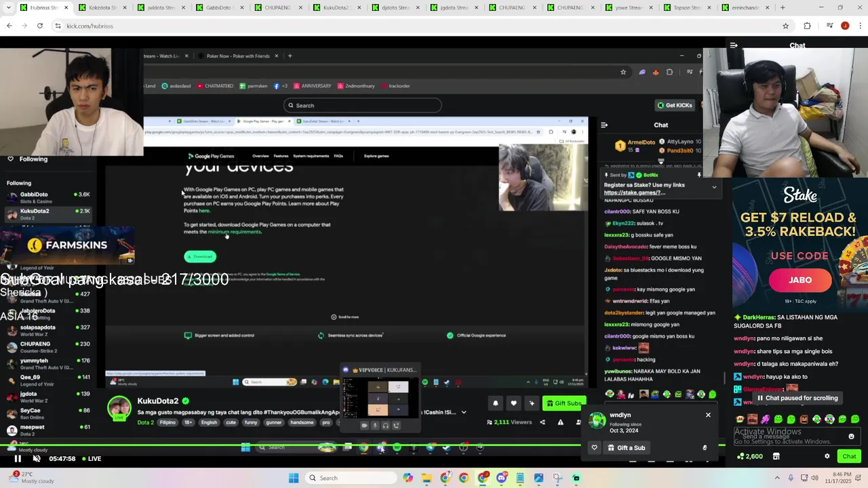Click the Get KICKs button
The image size is (868, 488).
coord(674,105)
